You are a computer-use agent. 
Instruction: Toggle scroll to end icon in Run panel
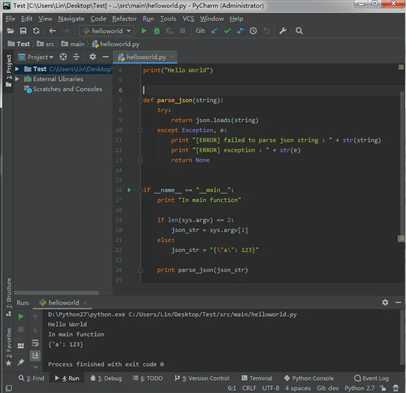35,356
